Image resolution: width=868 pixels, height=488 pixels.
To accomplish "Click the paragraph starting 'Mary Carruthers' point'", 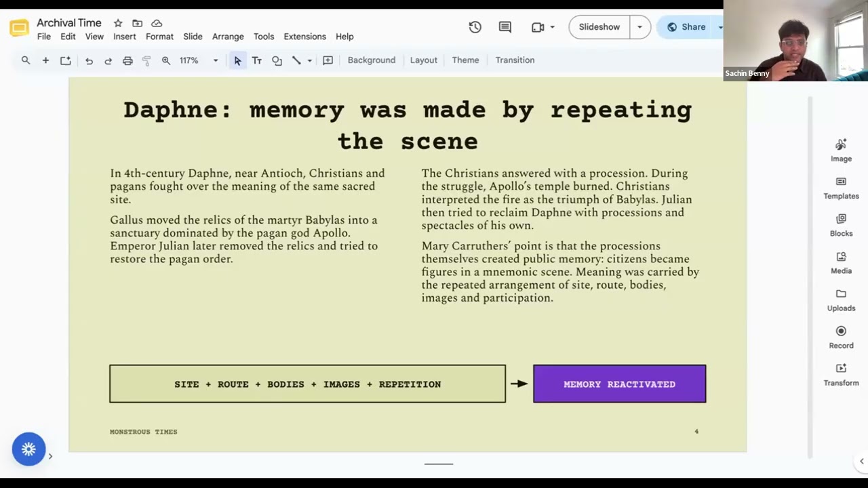I will [x=560, y=272].
